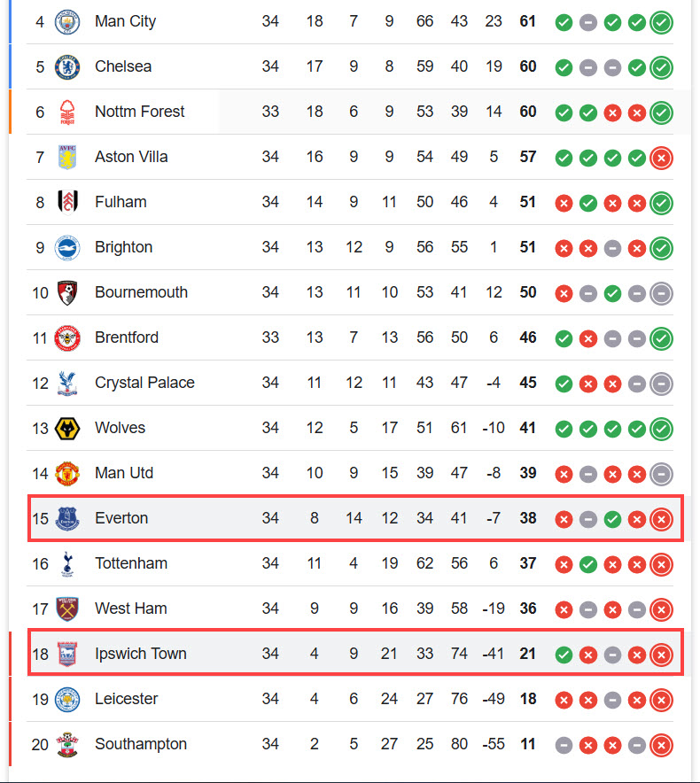Click the Everton club crest

(x=67, y=518)
